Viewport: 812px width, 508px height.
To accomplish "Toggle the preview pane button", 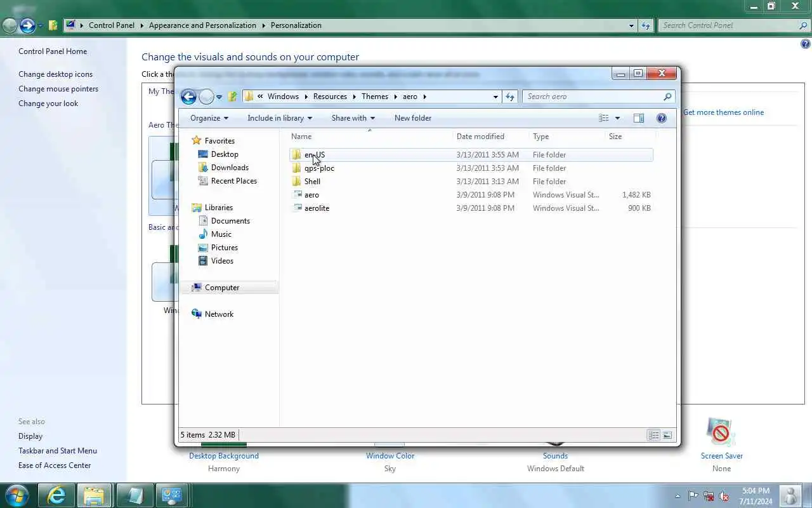I will click(x=639, y=118).
